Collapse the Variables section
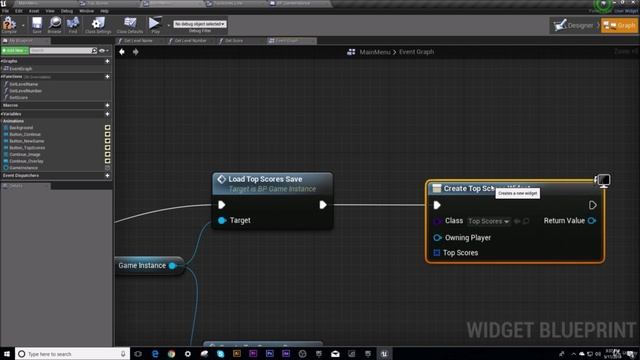 click(2, 114)
